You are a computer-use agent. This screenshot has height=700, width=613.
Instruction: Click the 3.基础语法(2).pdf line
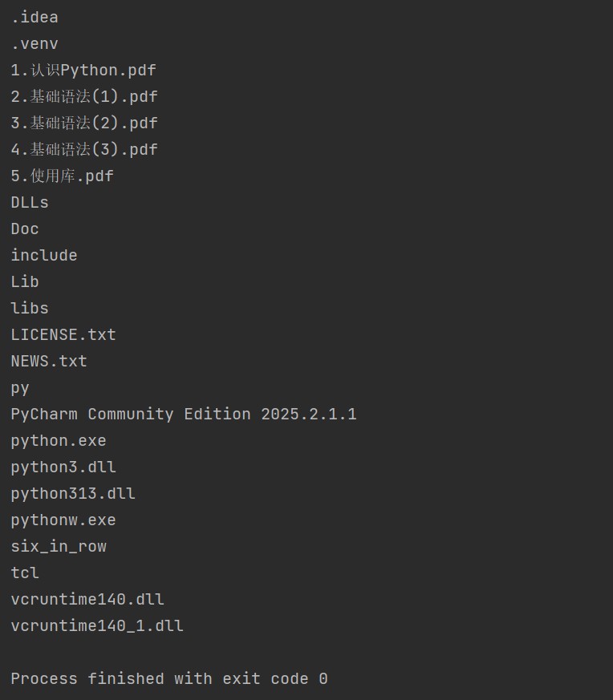tap(84, 123)
